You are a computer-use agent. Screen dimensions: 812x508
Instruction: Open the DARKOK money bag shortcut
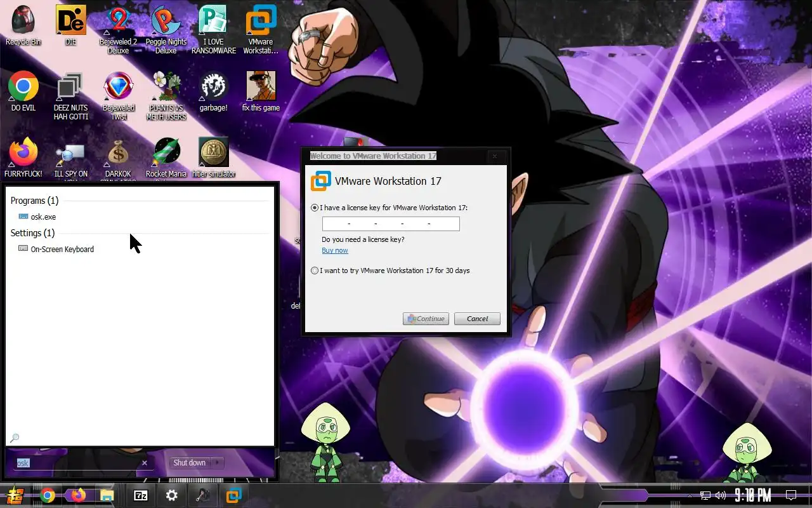tap(118, 160)
